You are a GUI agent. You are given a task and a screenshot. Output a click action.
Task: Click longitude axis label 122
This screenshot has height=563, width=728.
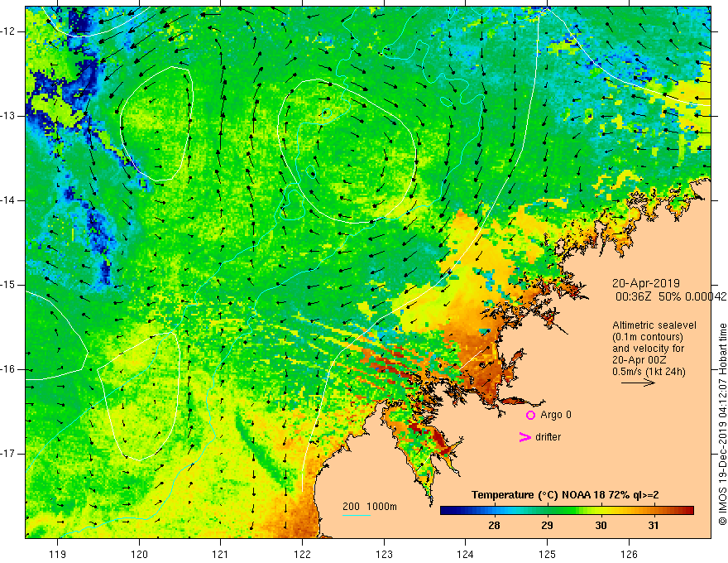click(302, 554)
